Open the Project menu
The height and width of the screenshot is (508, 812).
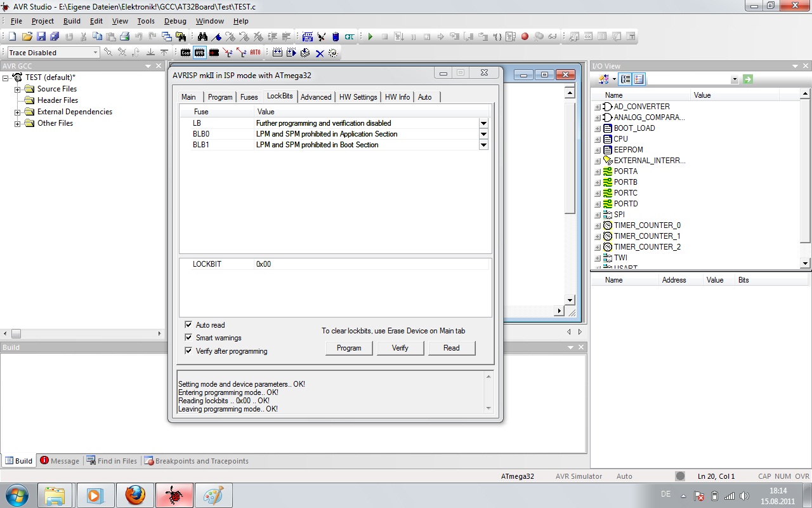43,21
